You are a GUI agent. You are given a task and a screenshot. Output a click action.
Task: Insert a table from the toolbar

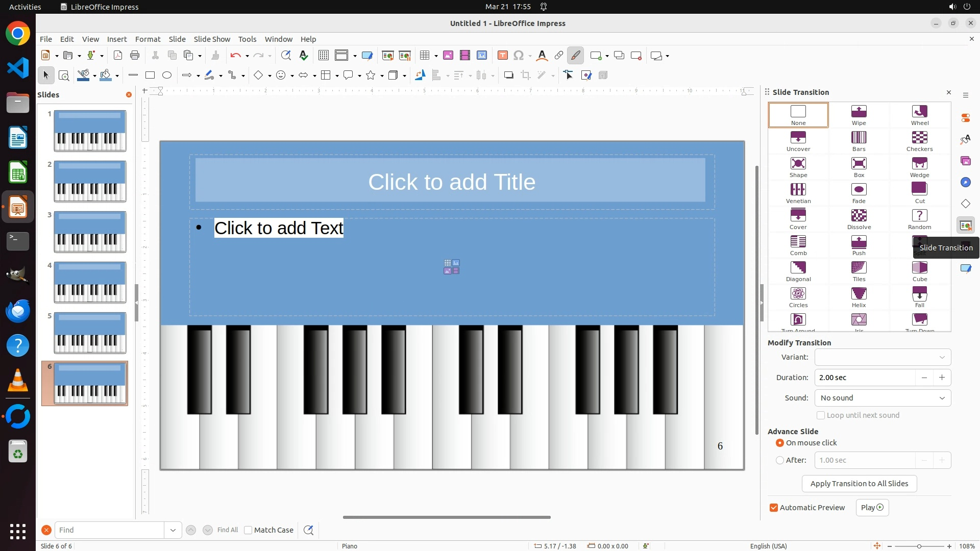point(424,56)
